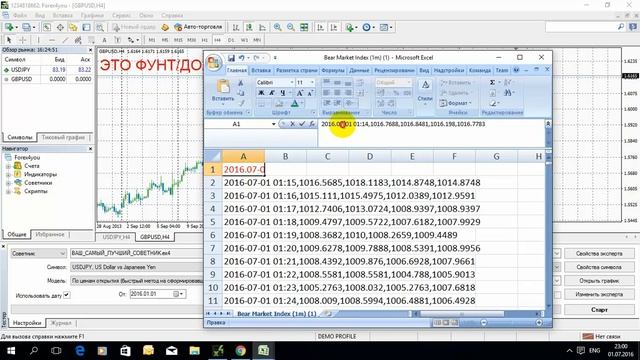This screenshot has width=640, height=360.
Task: Select the trendline drawing tool
Action: (x=65, y=40)
